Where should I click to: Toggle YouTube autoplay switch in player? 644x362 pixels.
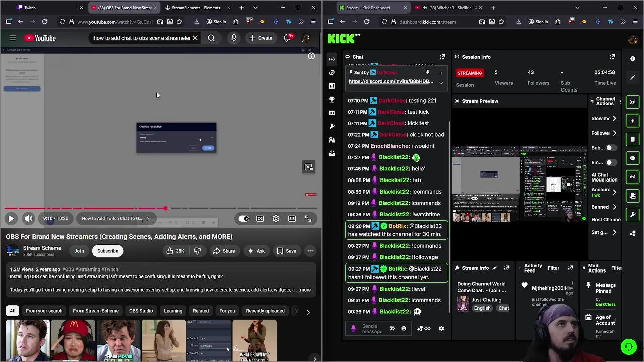244,218
